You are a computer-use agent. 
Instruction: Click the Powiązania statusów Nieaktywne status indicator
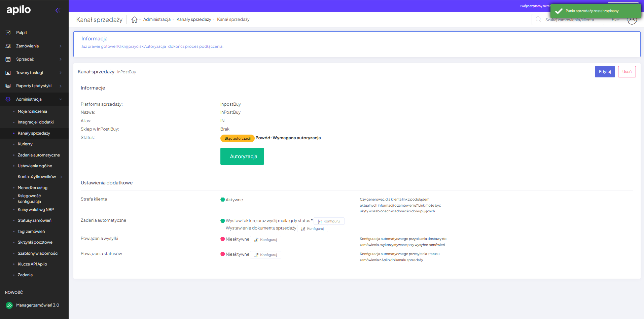(x=223, y=254)
